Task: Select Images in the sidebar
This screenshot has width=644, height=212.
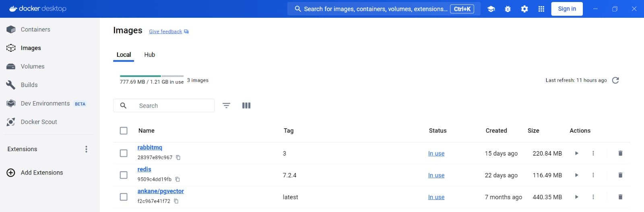Action: point(31,48)
